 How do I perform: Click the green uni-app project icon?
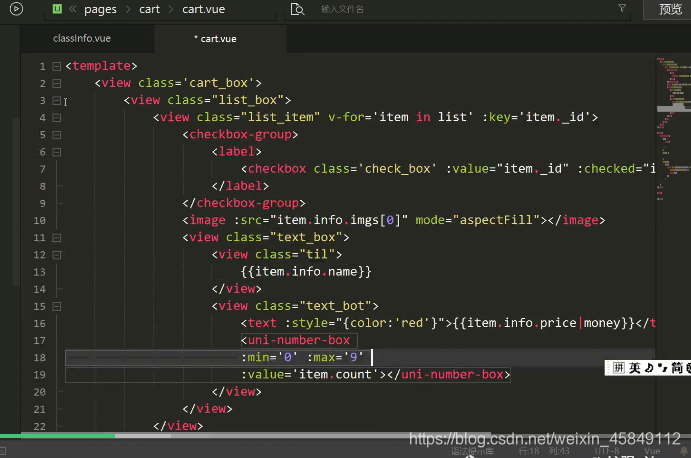57,9
